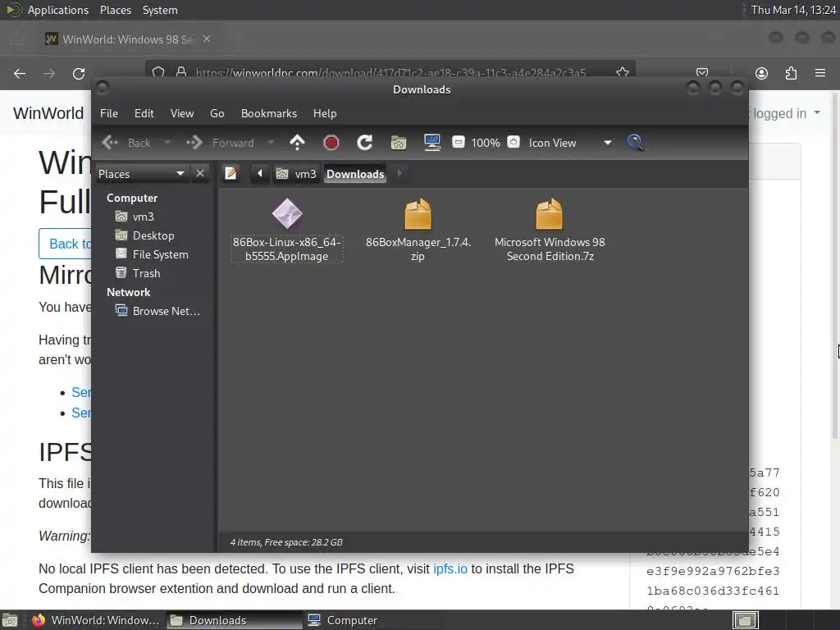Click the Forward navigation button in the file manager
This screenshot has width=840, height=630.
[x=220, y=143]
